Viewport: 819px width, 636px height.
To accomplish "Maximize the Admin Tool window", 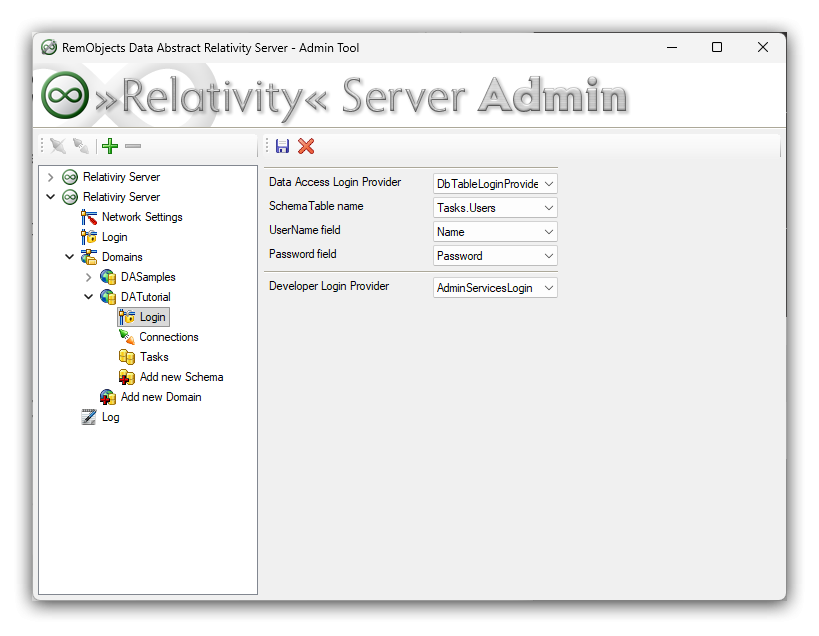I will (717, 48).
